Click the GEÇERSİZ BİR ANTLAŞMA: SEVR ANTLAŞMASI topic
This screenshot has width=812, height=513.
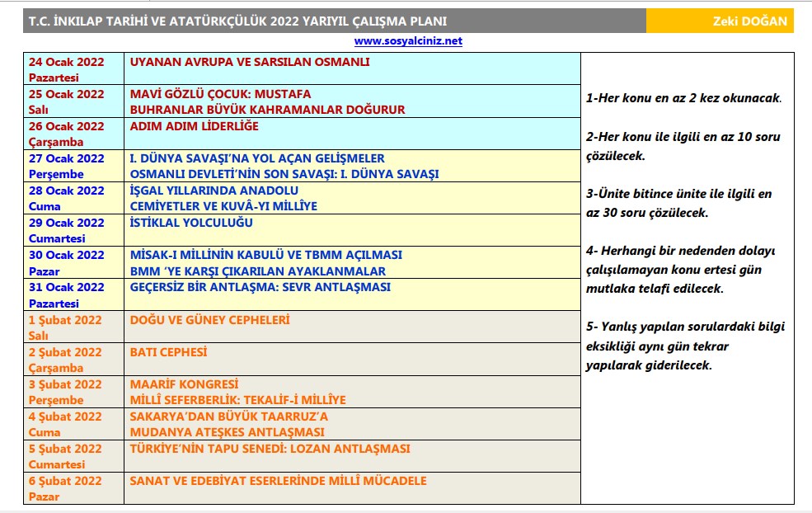point(260,287)
